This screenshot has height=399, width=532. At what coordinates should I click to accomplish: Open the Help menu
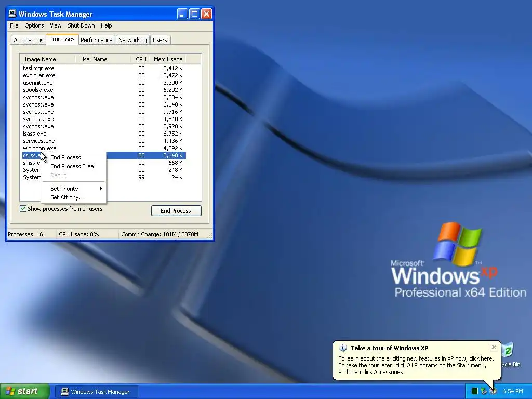tap(106, 25)
